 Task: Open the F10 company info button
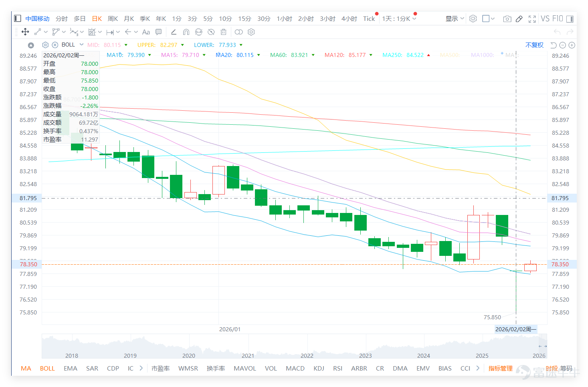click(558, 18)
